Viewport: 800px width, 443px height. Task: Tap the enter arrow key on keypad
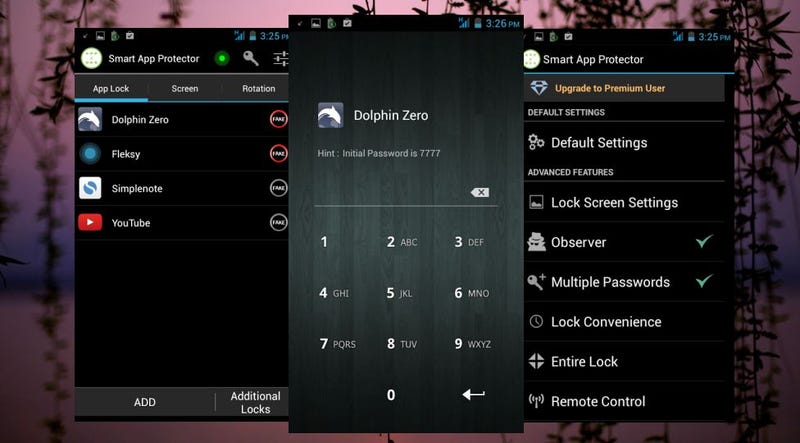tap(473, 395)
